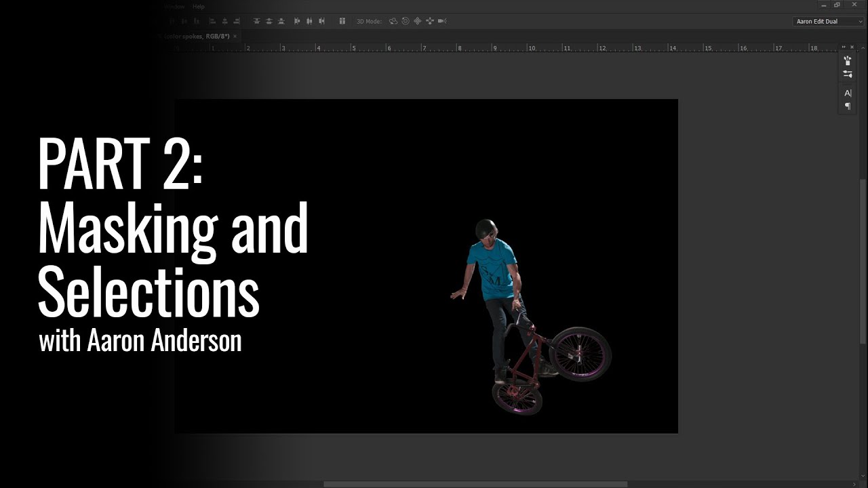Select the color spokes RGB/8 document tab
Viewport: 868px width, 488px height.
coord(196,36)
